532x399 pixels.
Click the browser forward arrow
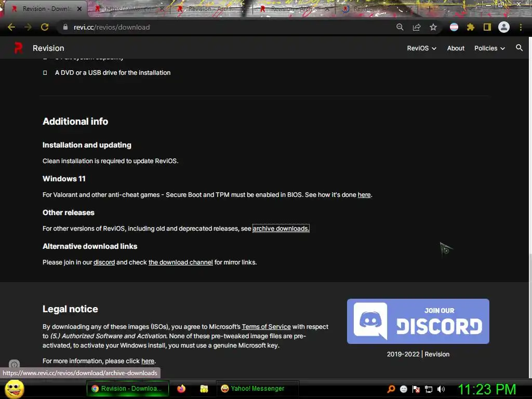[28, 27]
